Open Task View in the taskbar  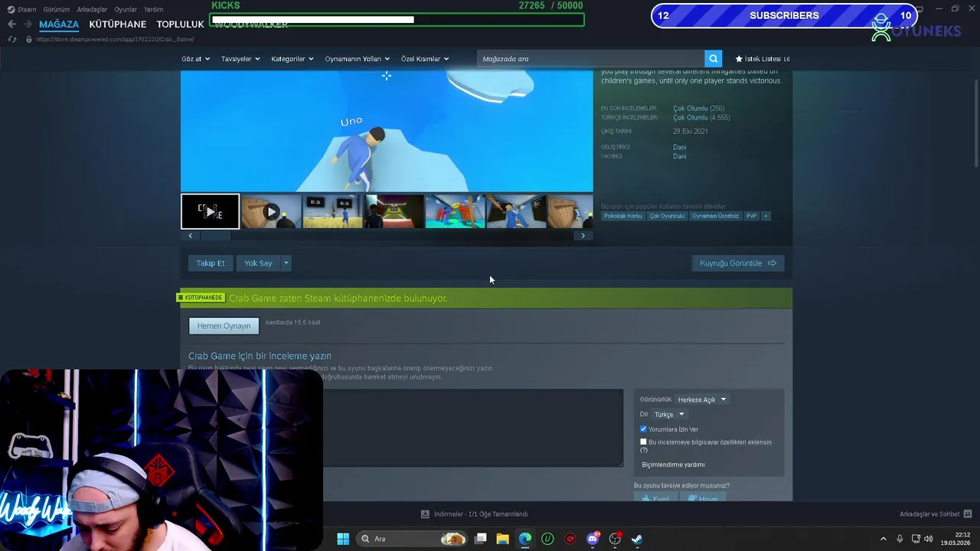coord(481,539)
